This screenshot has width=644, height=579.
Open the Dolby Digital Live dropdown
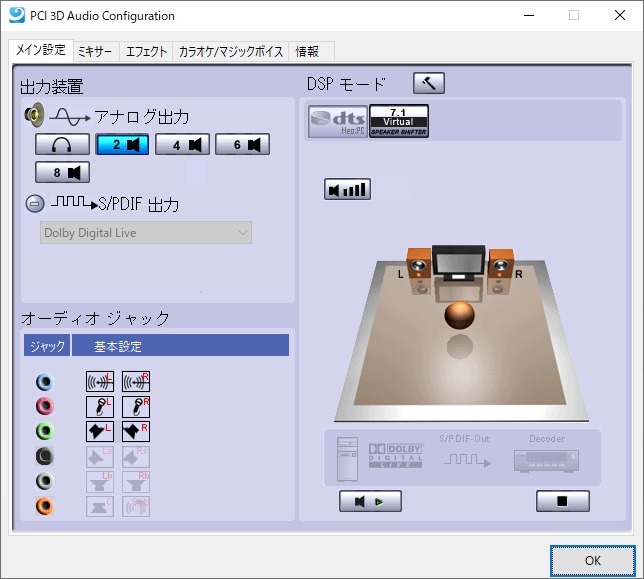[x=146, y=233]
